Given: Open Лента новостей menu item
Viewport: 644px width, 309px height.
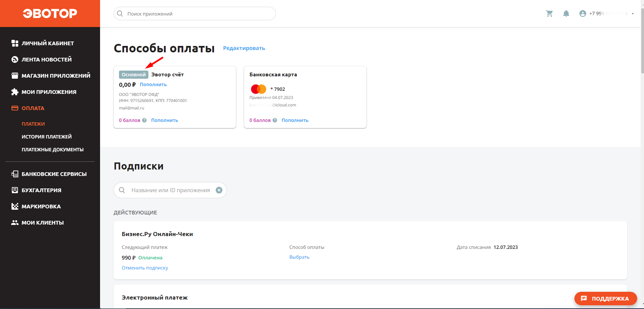Looking at the screenshot, I should pos(47,59).
